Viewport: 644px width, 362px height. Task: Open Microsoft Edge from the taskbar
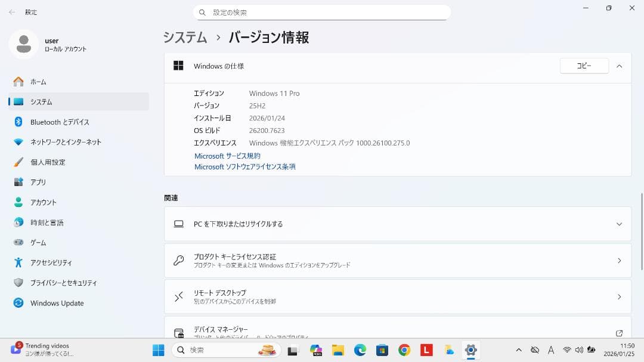coord(360,351)
